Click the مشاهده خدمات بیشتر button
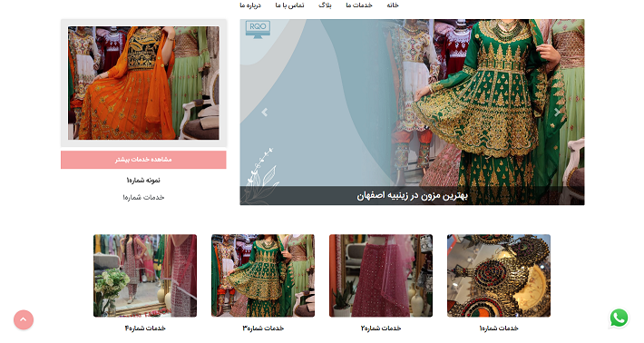This screenshot has width=644, height=343. coord(143,160)
